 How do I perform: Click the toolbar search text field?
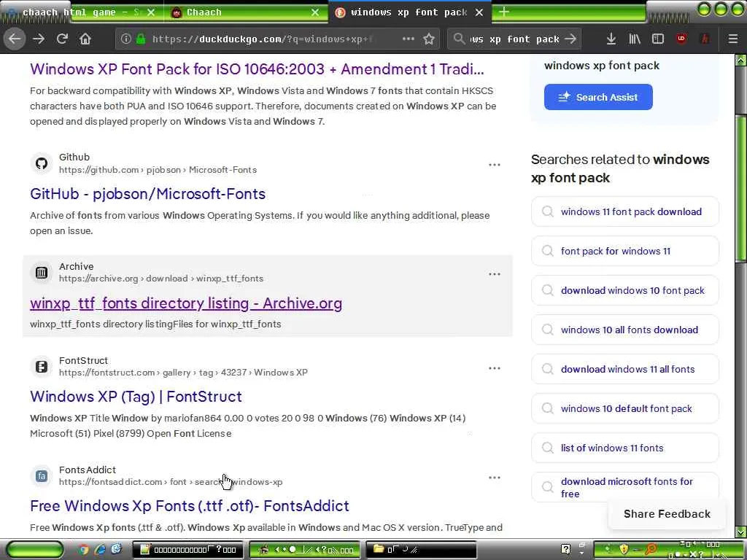pyautogui.click(x=514, y=39)
